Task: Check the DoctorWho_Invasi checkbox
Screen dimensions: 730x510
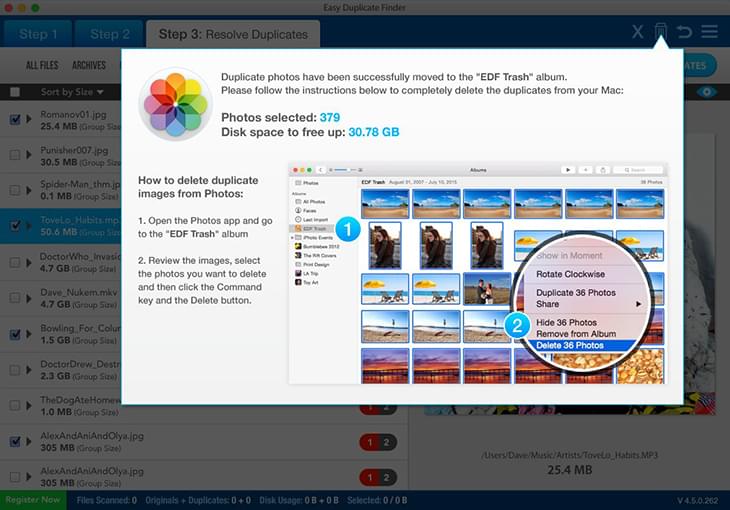Action: (15, 262)
